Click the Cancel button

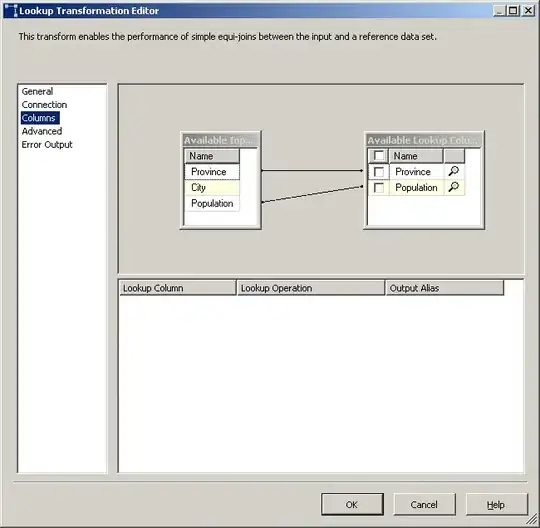(424, 504)
